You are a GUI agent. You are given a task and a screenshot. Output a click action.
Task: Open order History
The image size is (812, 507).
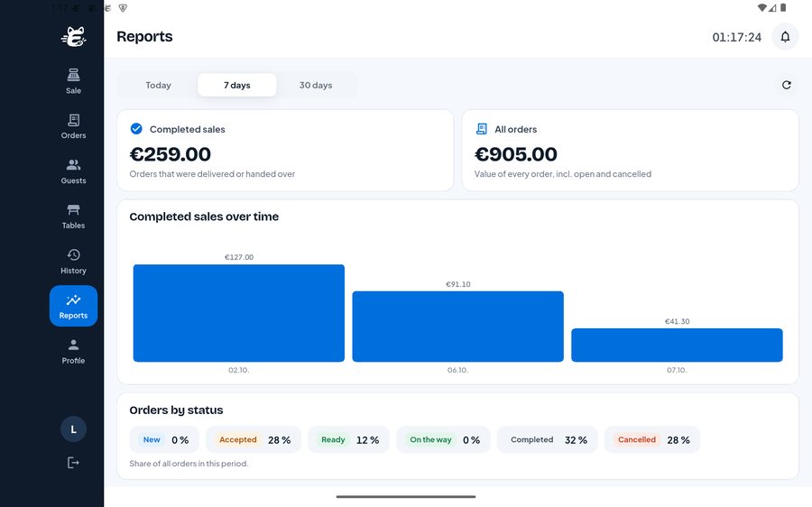(73, 262)
